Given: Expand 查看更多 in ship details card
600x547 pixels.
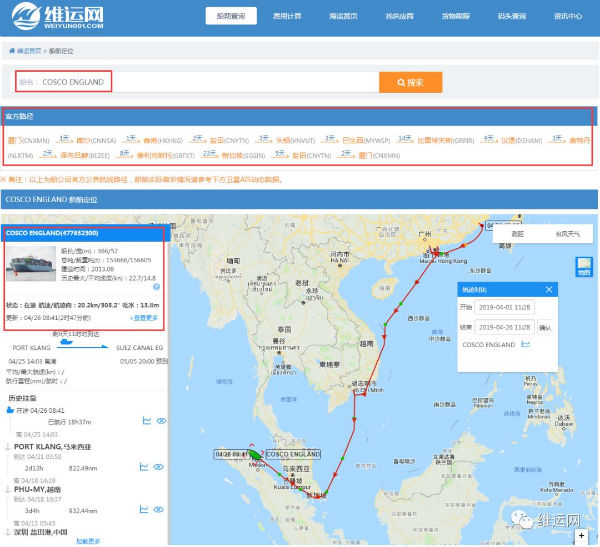Looking at the screenshot, I should (143, 316).
